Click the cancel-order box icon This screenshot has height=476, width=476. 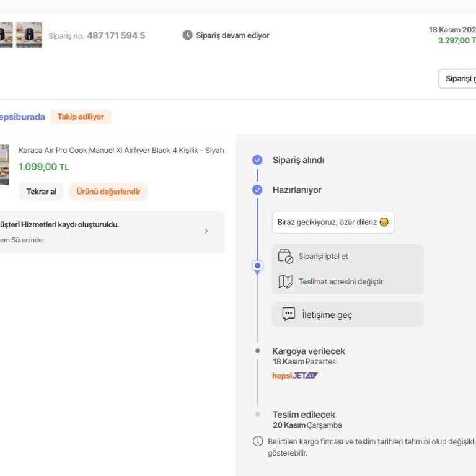(x=285, y=256)
